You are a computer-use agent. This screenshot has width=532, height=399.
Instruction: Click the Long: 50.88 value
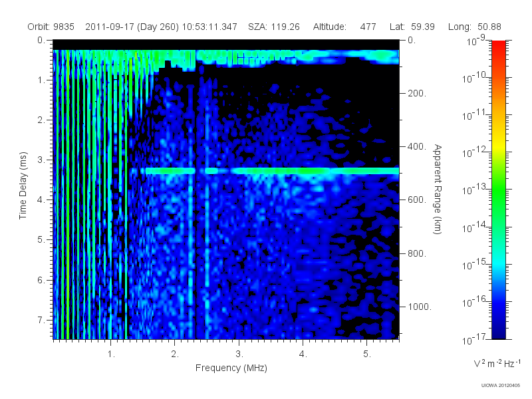click(x=474, y=27)
